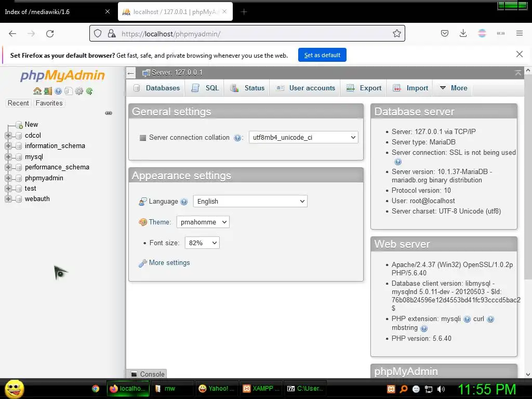The height and width of the screenshot is (399, 532).
Task: Open the Firefox hamburger menu
Action: pyautogui.click(x=519, y=33)
